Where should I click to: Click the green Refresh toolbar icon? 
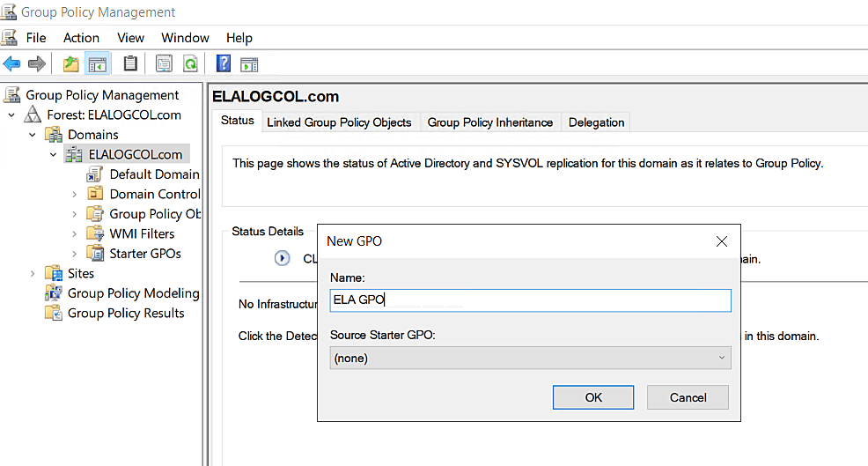coord(190,63)
